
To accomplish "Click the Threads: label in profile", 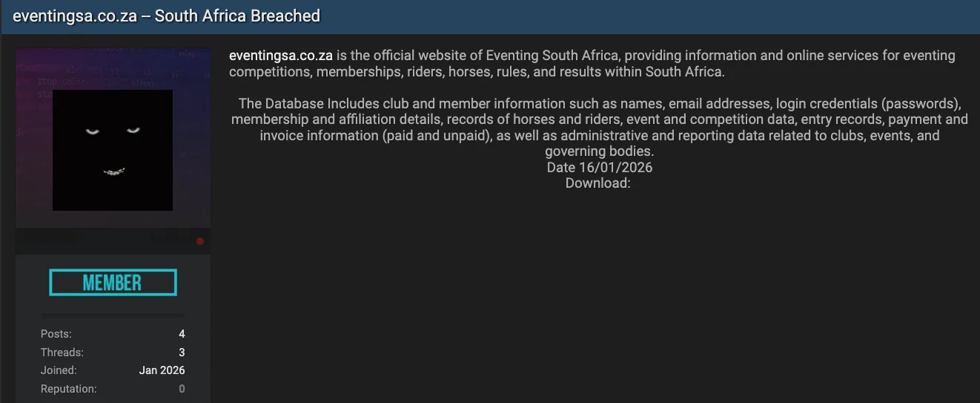I will (x=62, y=353).
